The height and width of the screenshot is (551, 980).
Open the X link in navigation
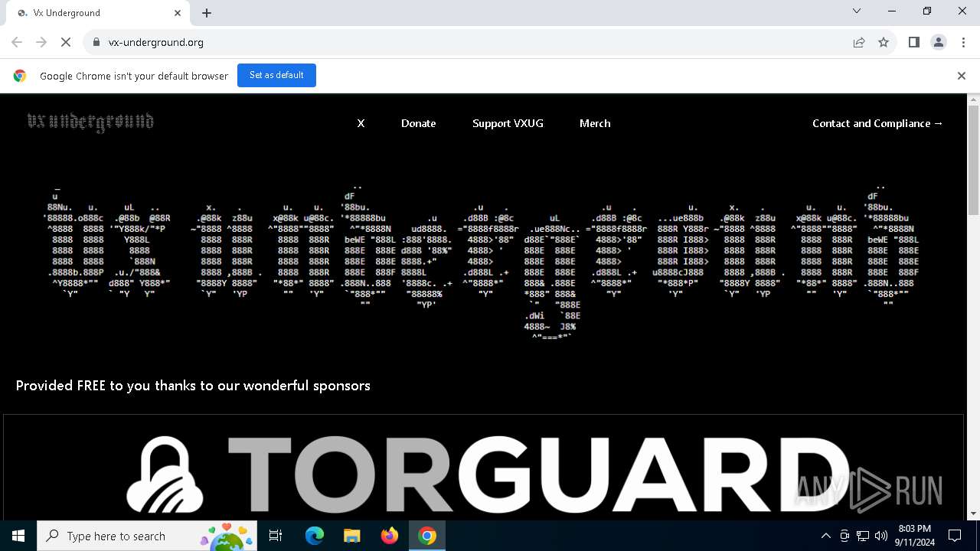361,123
